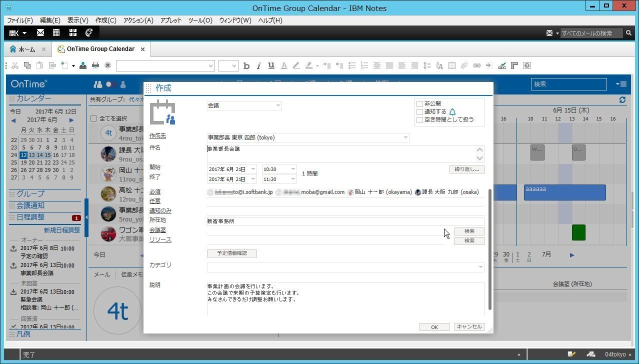Click the paperclip attachment icon

(x=463, y=65)
